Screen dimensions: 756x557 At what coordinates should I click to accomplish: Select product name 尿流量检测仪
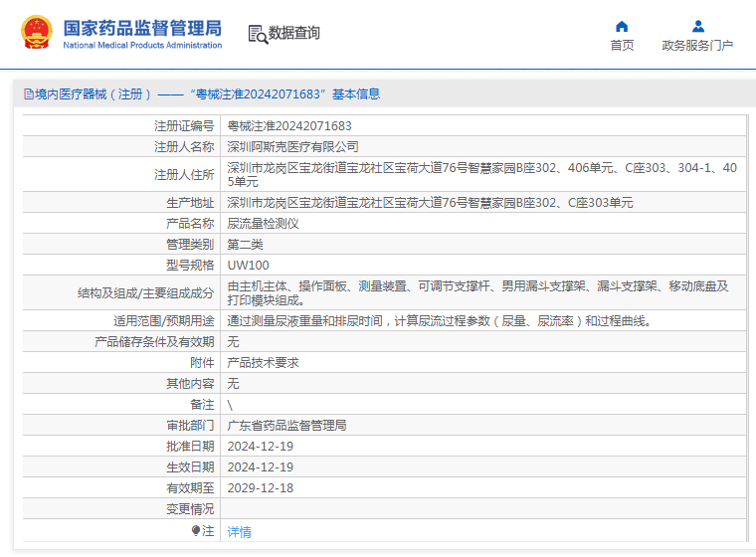click(263, 223)
